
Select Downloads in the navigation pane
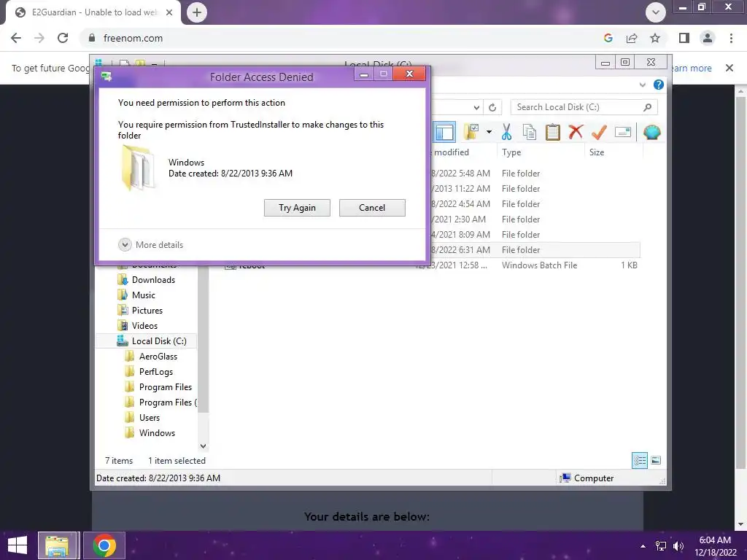153,280
